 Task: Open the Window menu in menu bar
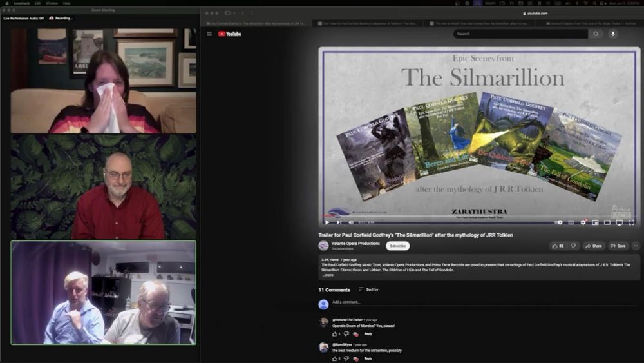pyautogui.click(x=52, y=3)
